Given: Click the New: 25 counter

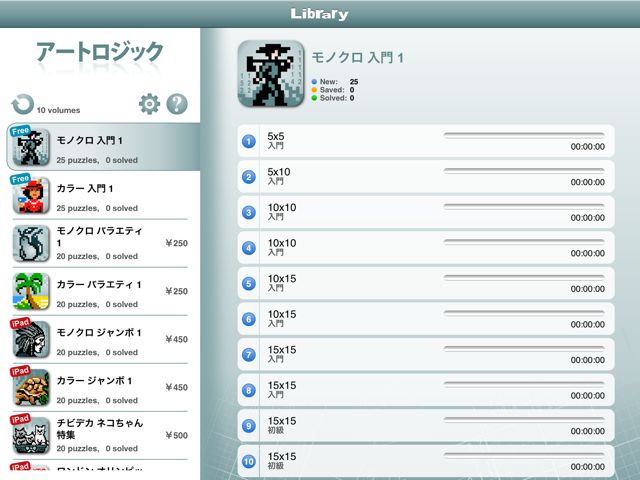Looking at the screenshot, I should [335, 82].
